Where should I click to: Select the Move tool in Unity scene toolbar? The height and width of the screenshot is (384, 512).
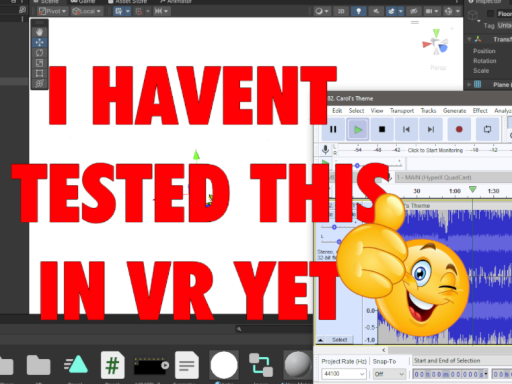(x=39, y=42)
